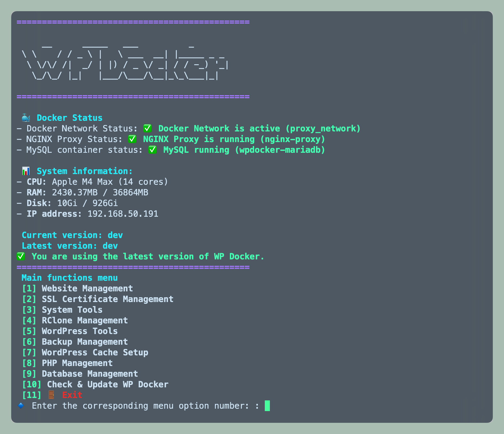Click the green checkmark next to Docker Network status
This screenshot has width=504, height=434.
tap(147, 128)
